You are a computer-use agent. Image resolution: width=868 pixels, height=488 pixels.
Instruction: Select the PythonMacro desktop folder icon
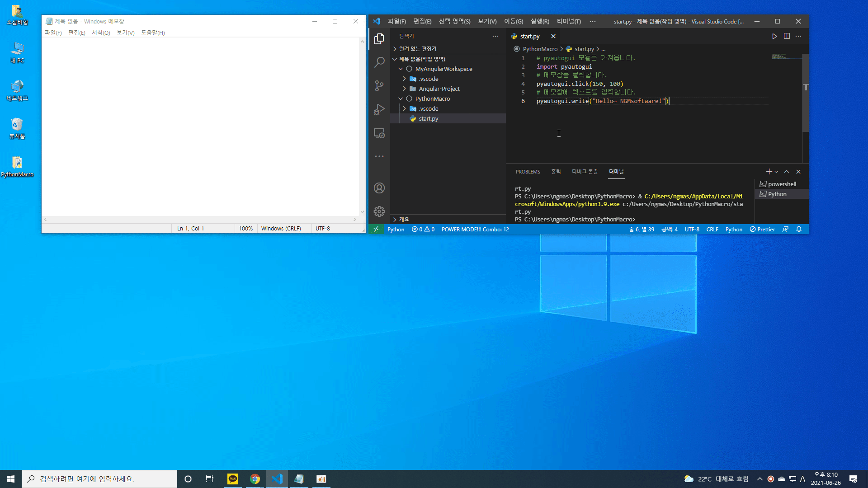click(x=17, y=166)
